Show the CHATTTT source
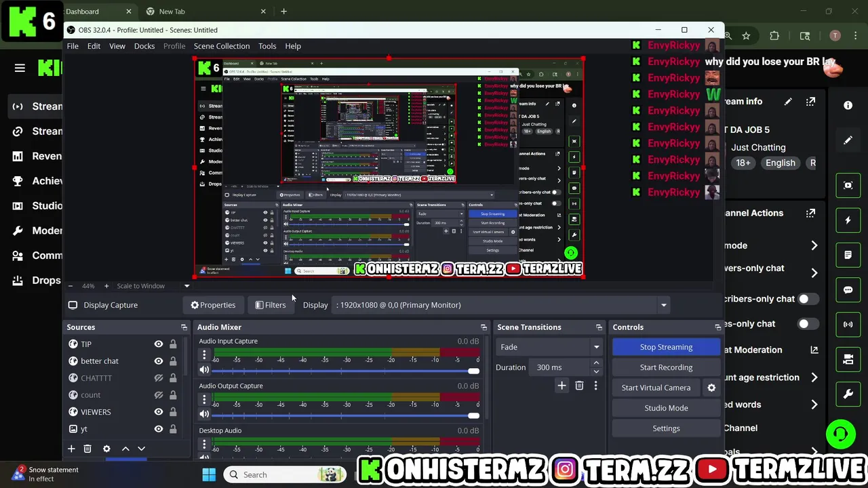The image size is (868, 488). (x=159, y=378)
